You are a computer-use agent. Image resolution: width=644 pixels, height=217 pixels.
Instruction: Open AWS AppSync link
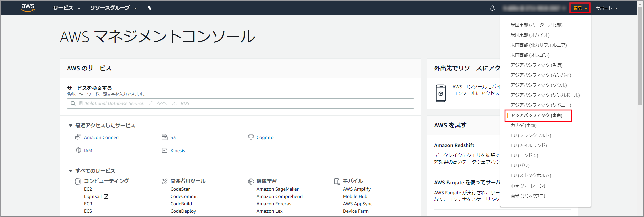pyautogui.click(x=357, y=204)
